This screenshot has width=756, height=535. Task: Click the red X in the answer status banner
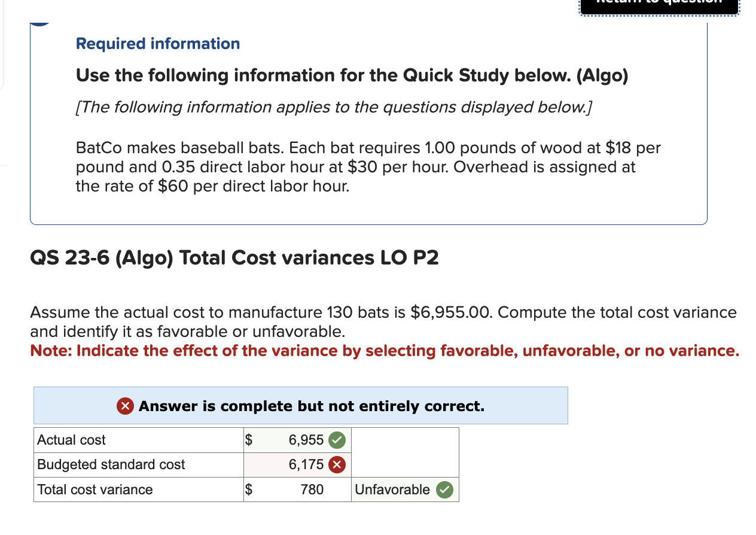click(x=126, y=406)
